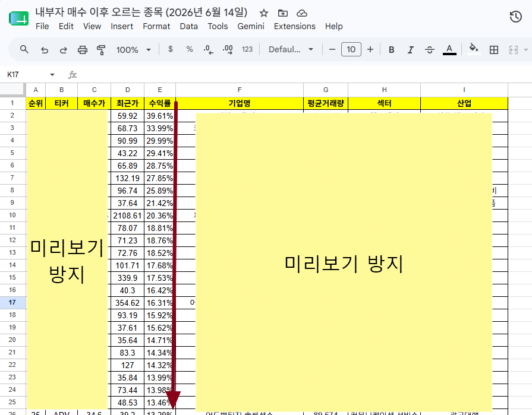The image size is (532, 415).
Task: Select cell showing 39.61%
Action: (160, 116)
